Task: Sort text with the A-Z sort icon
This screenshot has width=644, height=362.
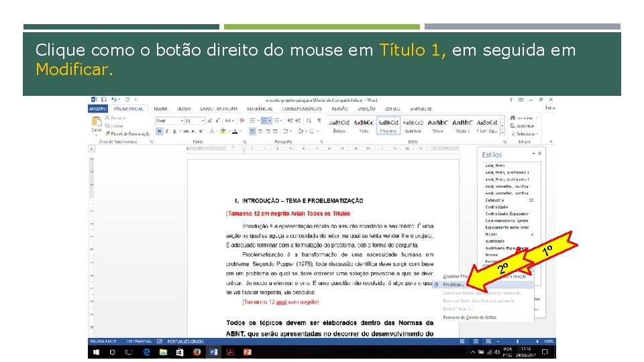Action: coord(309,121)
